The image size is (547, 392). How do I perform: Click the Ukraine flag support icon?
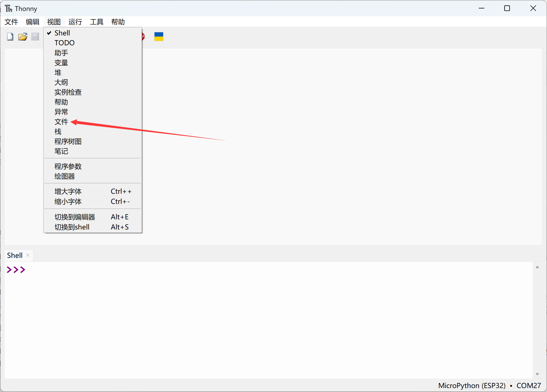(159, 36)
